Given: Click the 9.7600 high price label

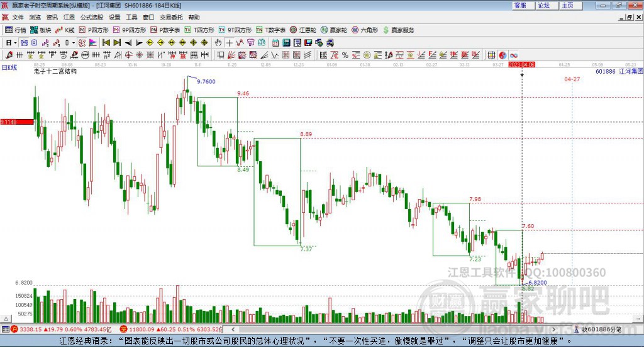Looking at the screenshot, I should point(206,81).
